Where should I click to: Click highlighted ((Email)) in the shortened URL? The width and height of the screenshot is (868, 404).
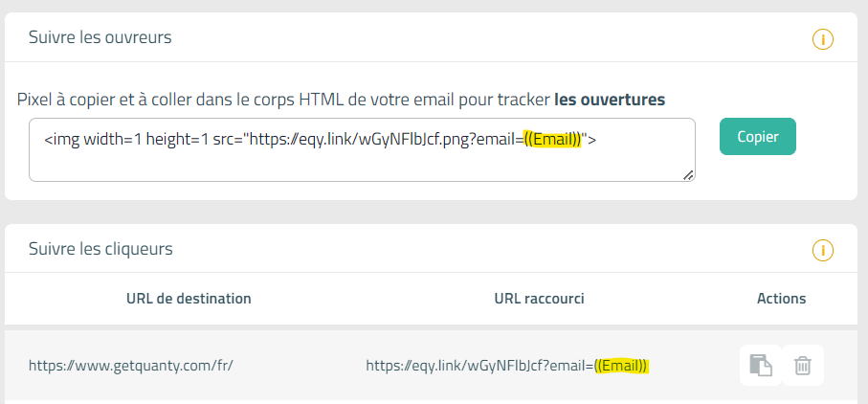coord(621,366)
